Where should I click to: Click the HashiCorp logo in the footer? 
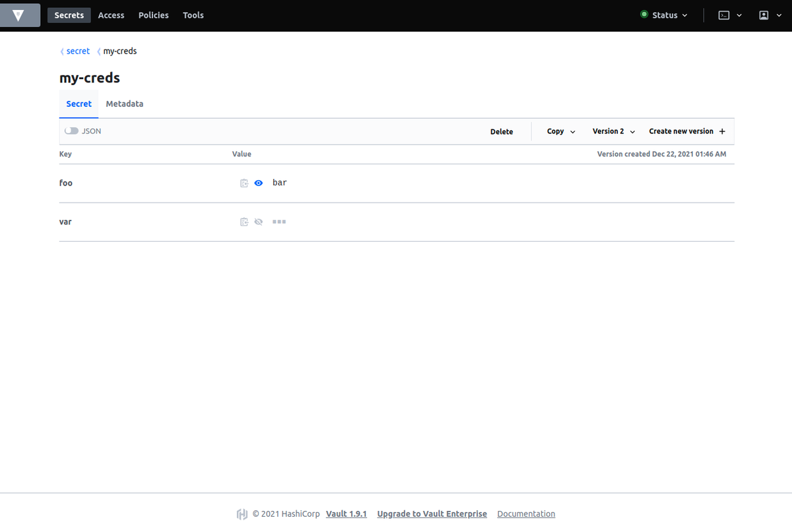[x=242, y=514]
